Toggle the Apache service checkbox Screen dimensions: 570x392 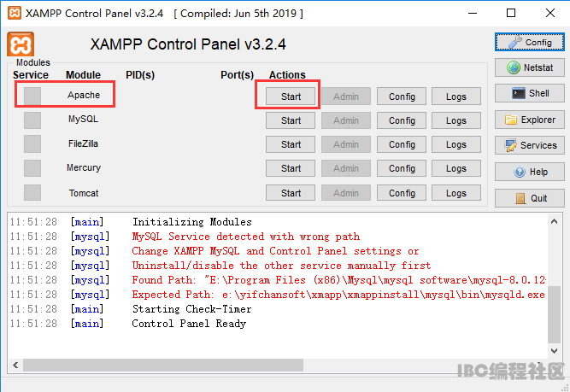(32, 97)
